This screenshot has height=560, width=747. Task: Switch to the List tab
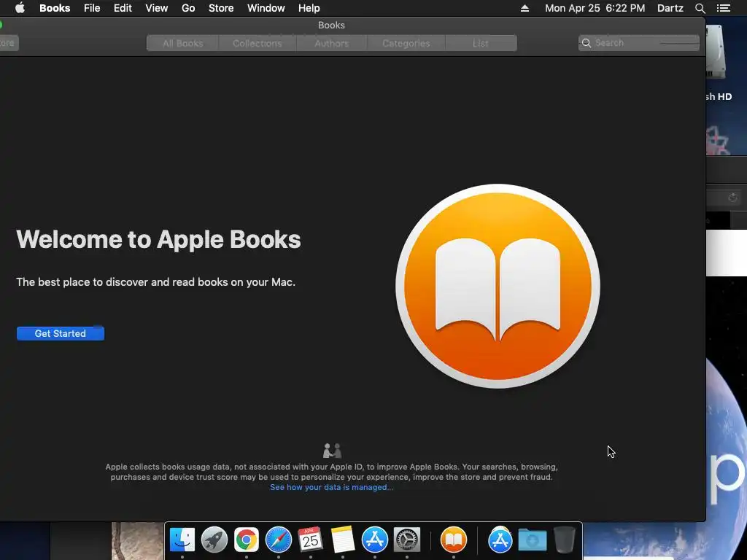pyautogui.click(x=481, y=43)
